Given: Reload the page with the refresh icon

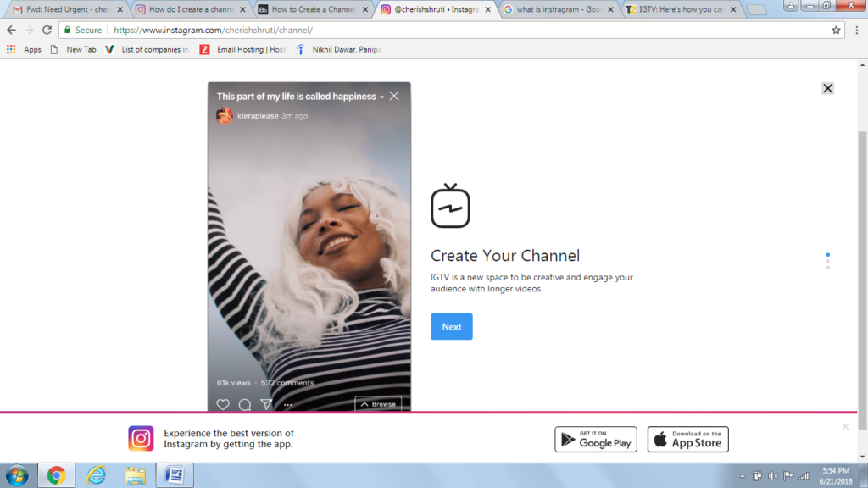Looking at the screenshot, I should tap(47, 30).
